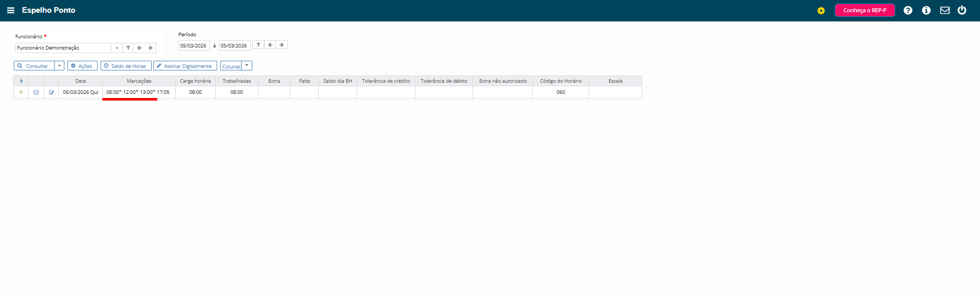Click the Saldo de Horas button
Image resolution: width=980 pixels, height=295 pixels.
tap(126, 66)
